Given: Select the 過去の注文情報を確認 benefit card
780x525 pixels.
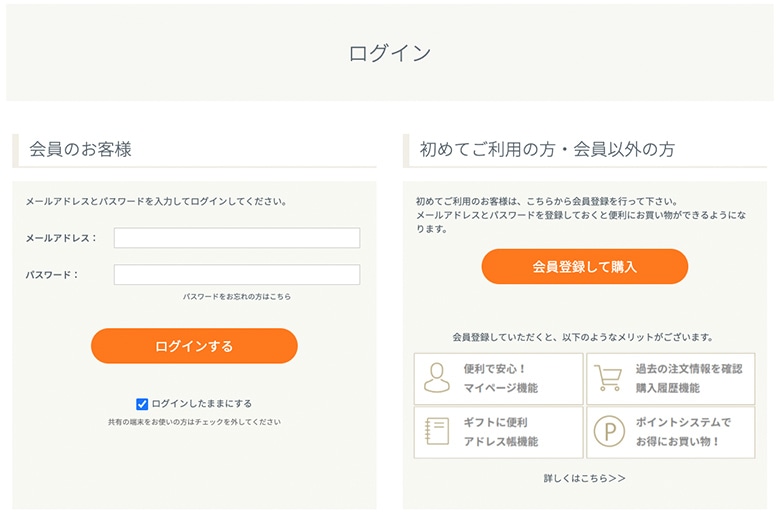Looking at the screenshot, I should (671, 379).
